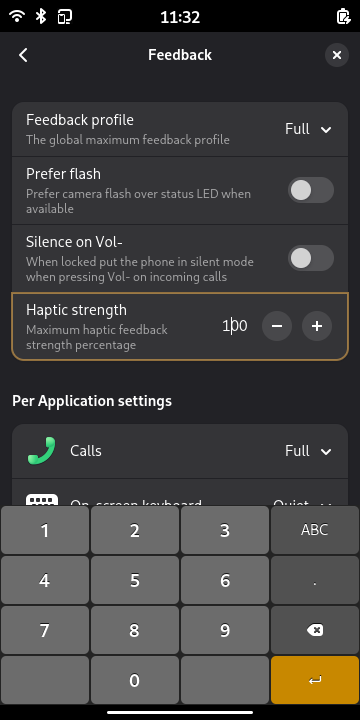Tap the Bluetooth status icon

click(x=41, y=17)
